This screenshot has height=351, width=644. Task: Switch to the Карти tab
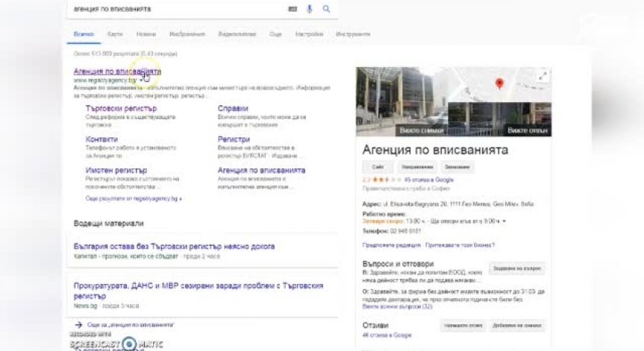115,34
